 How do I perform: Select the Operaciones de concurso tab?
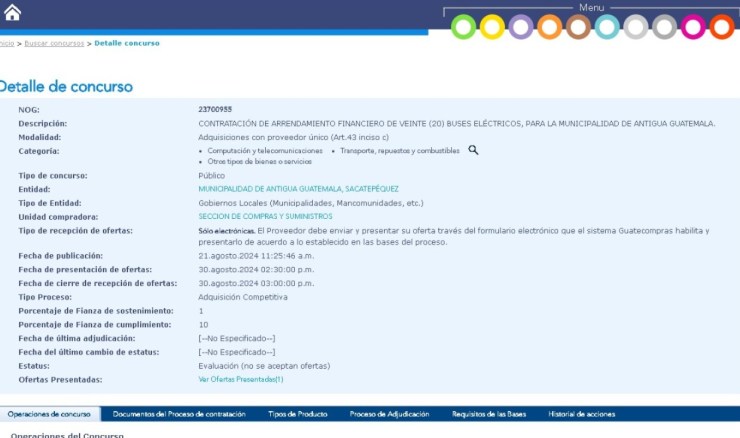point(49,414)
